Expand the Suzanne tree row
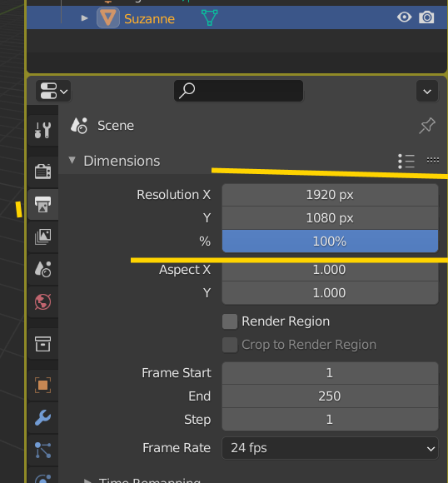This screenshot has height=483, width=448. (x=84, y=18)
